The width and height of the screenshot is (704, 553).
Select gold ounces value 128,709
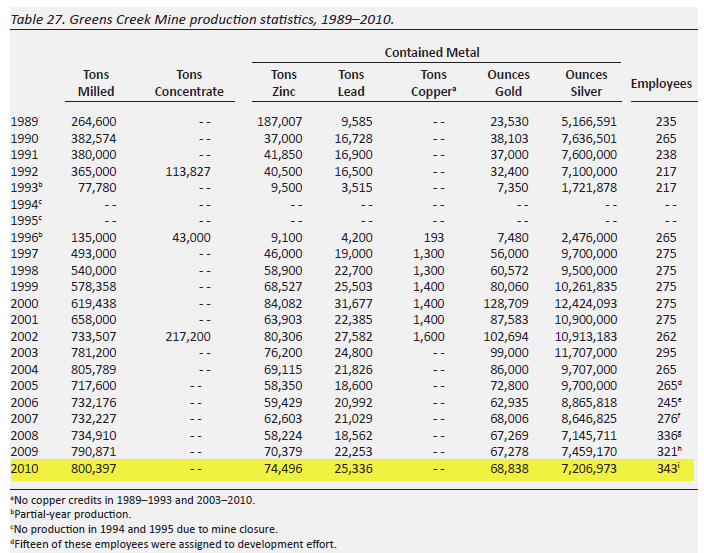click(x=506, y=304)
